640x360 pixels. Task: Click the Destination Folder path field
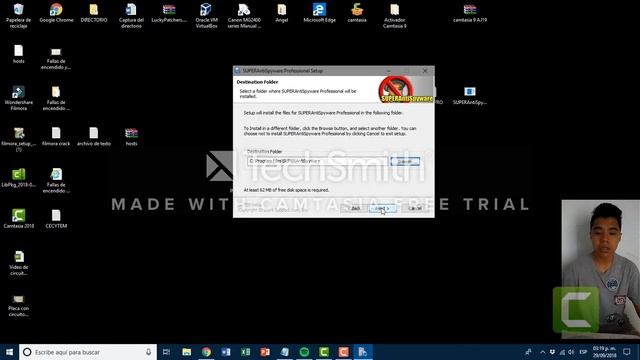[317, 161]
